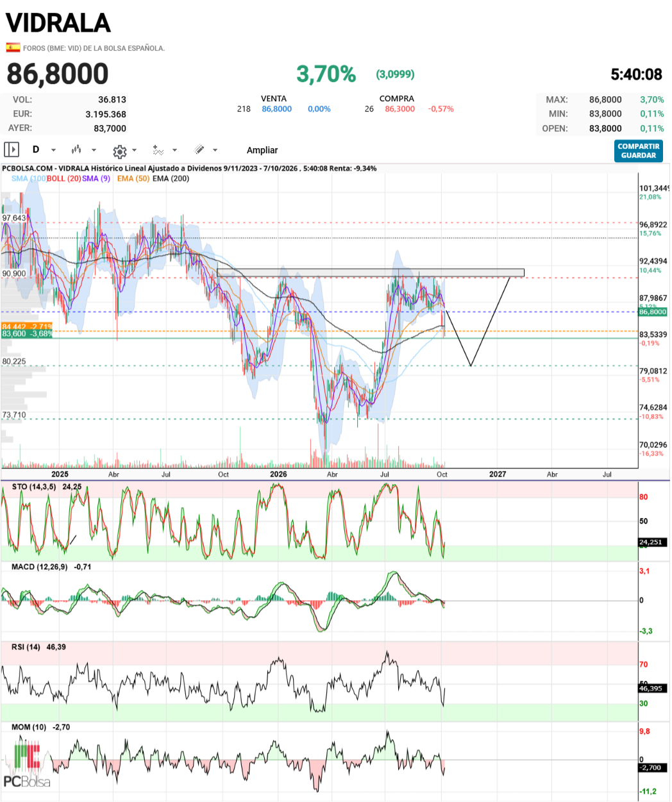Open the add indicators icon
Viewport: 672px width, 802px height.
click(x=158, y=150)
